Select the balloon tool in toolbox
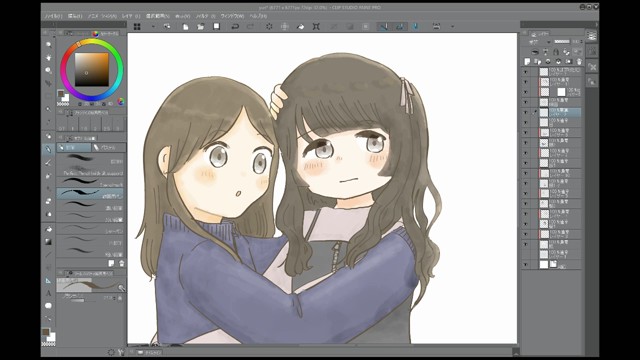The width and height of the screenshot is (640, 360). click(x=48, y=305)
